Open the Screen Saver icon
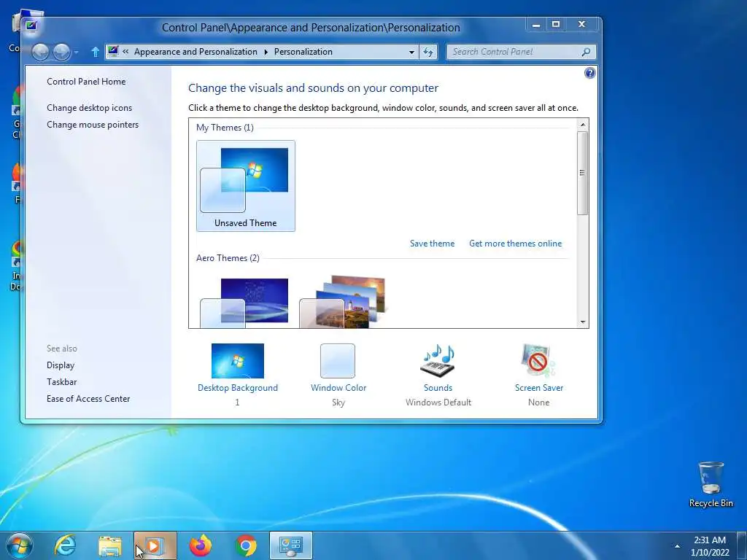This screenshot has width=747, height=560. (x=539, y=361)
